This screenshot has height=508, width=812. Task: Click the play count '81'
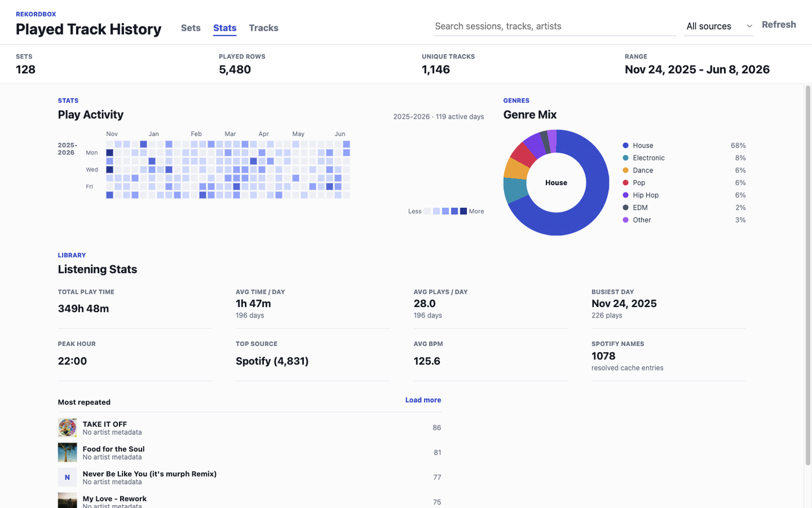(437, 453)
